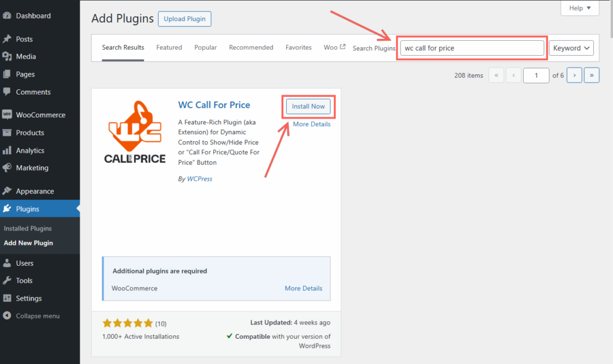Collapse the admin sidebar menu
613x364 pixels.
[40, 316]
